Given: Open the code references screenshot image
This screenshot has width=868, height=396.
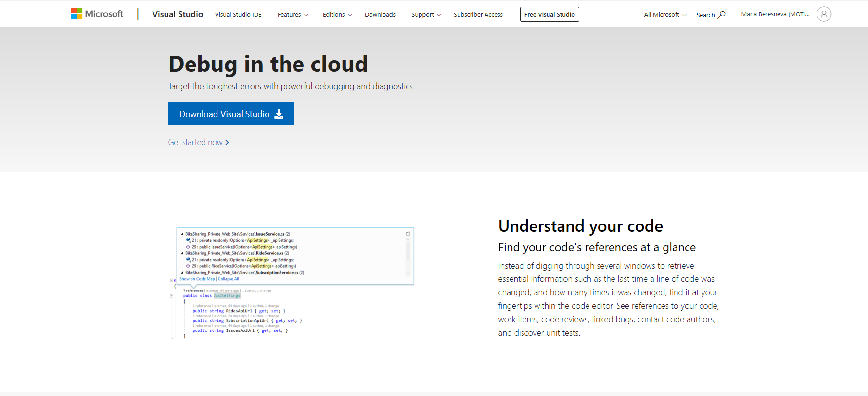Looking at the screenshot, I should (x=293, y=283).
